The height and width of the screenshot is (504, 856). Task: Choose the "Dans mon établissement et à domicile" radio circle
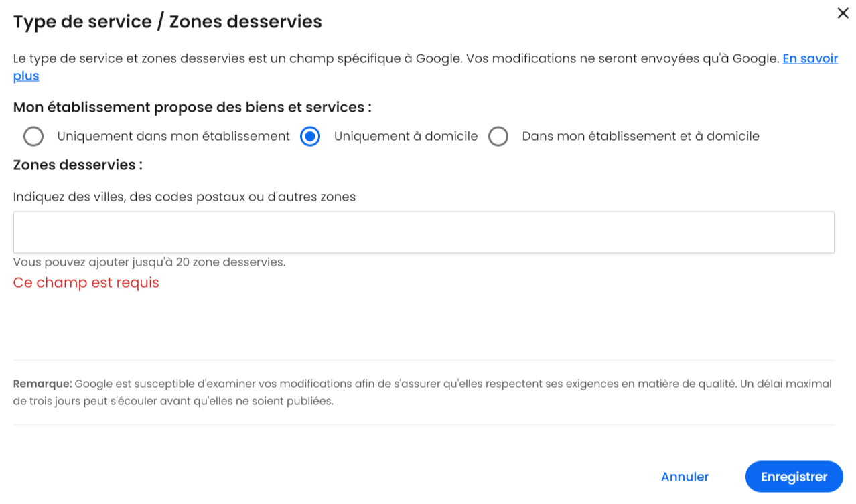[x=498, y=137]
